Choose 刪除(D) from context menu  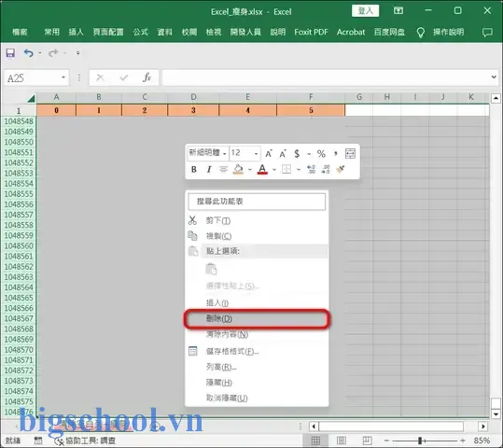pos(257,318)
